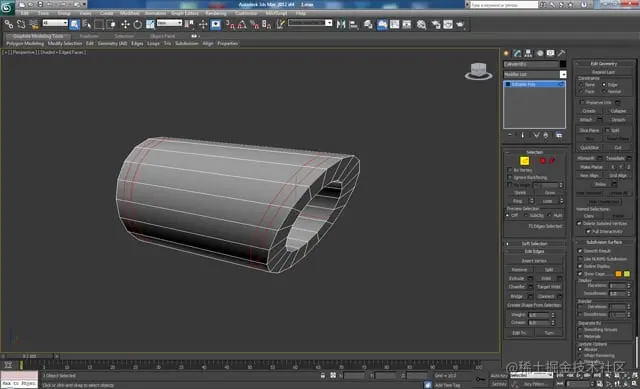640x389 pixels.
Task: Select the Edge constraint radio button
Action: pyautogui.click(x=604, y=84)
